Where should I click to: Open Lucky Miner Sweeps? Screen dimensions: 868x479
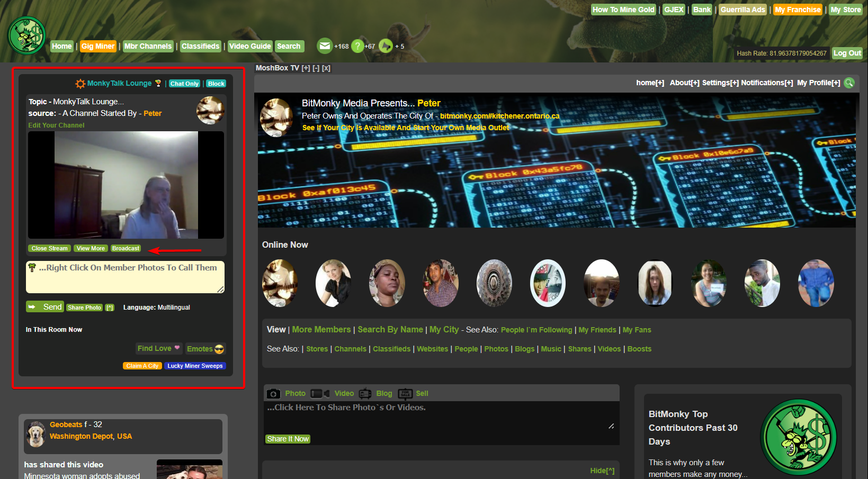coord(195,366)
